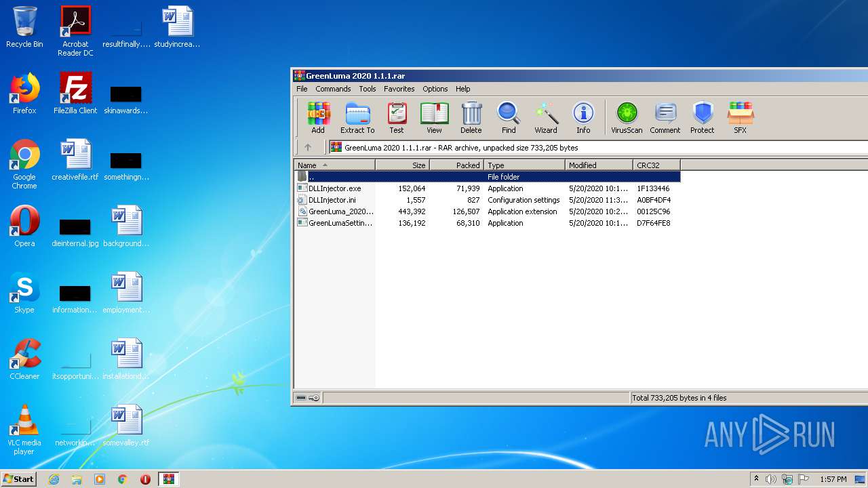The width and height of the screenshot is (868, 488).
Task: Sort file list by Packed column
Action: tap(457, 165)
